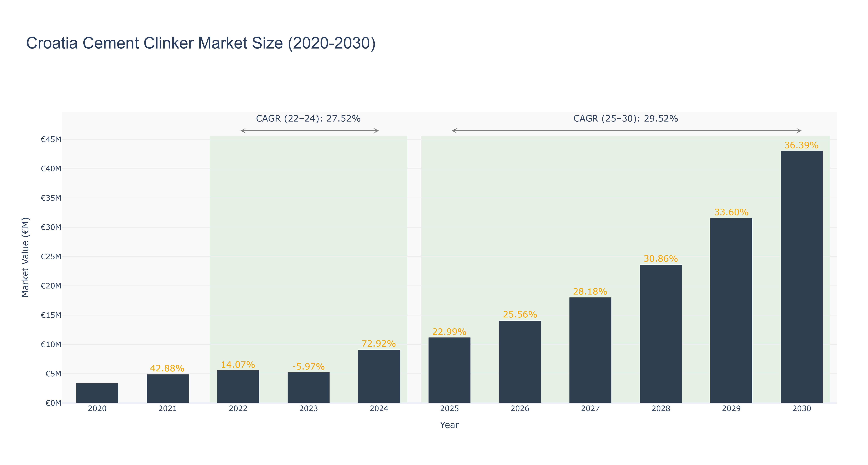Click the 2028 market value bar

click(661, 334)
